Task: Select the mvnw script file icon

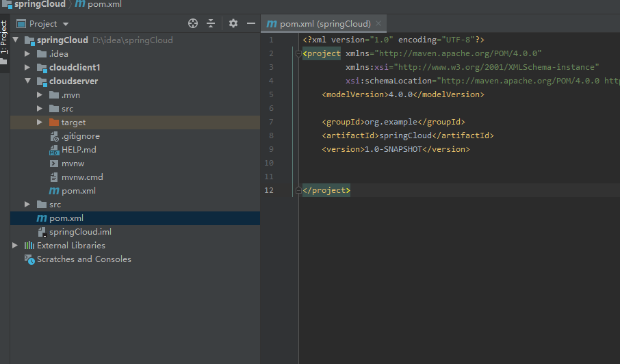Action: [x=54, y=164]
